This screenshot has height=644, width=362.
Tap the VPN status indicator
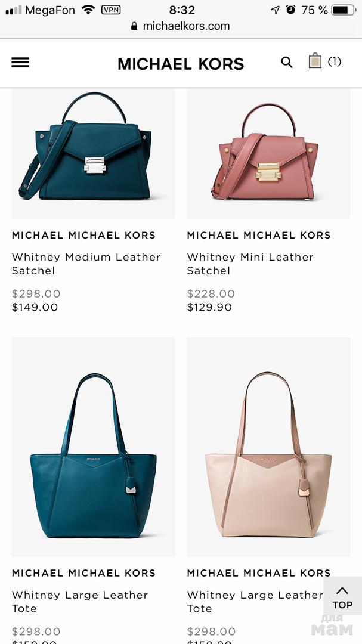[111, 10]
